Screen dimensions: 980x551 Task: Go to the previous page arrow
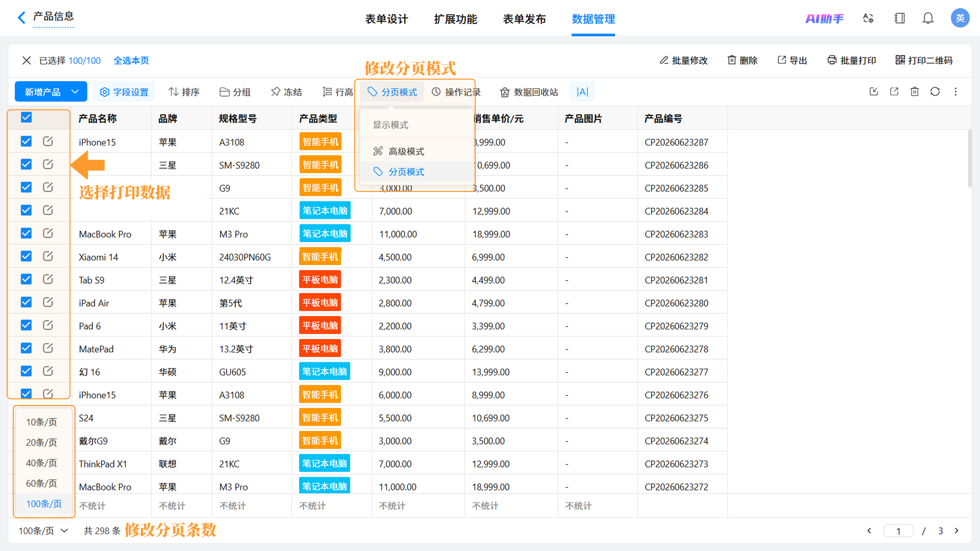869,531
